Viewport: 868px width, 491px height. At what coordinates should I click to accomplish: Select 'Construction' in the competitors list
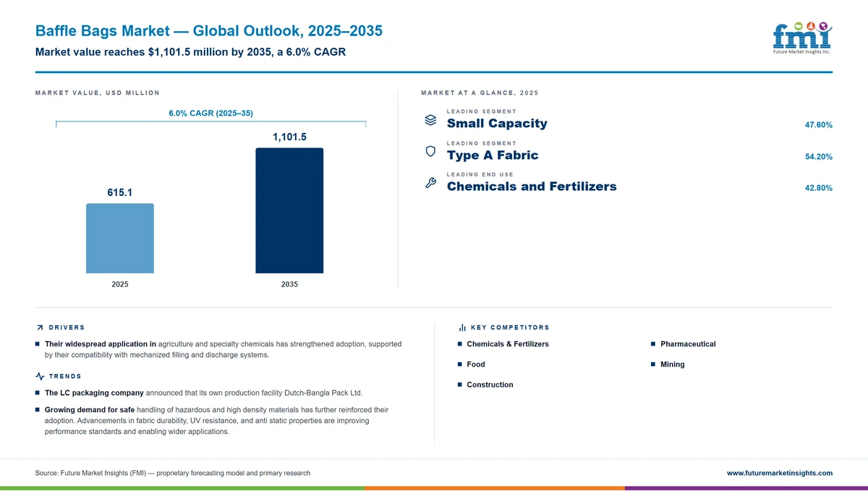point(490,385)
